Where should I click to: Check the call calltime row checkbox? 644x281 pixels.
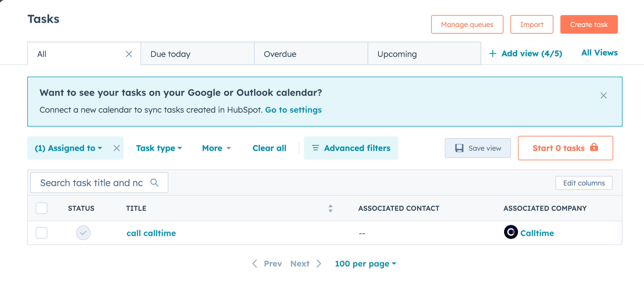[42, 233]
